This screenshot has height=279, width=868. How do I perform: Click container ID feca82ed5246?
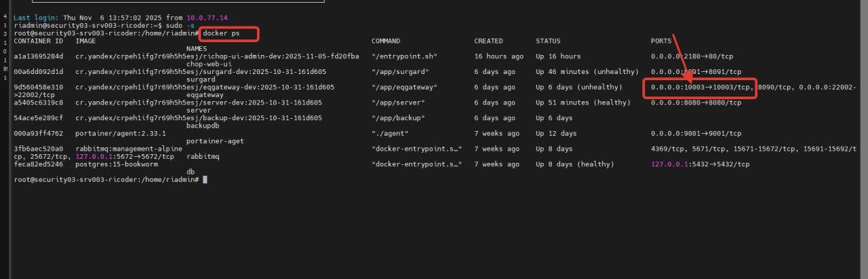point(38,164)
